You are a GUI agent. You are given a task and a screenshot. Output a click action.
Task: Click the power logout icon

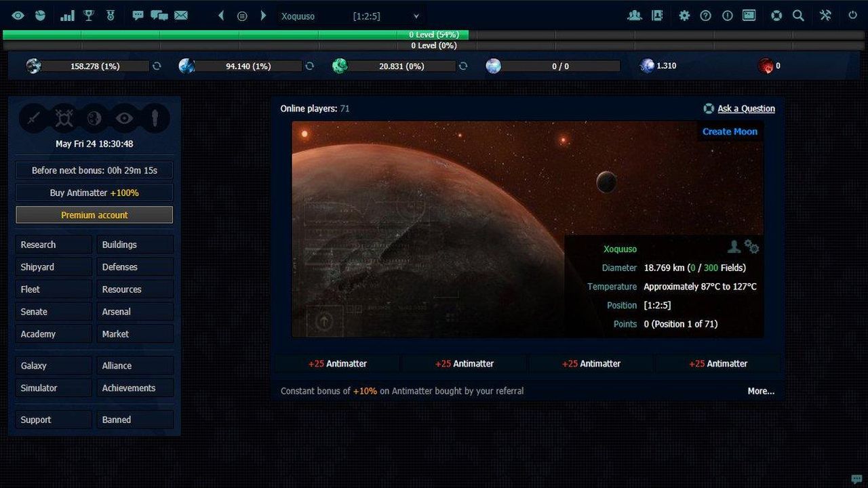click(853, 16)
